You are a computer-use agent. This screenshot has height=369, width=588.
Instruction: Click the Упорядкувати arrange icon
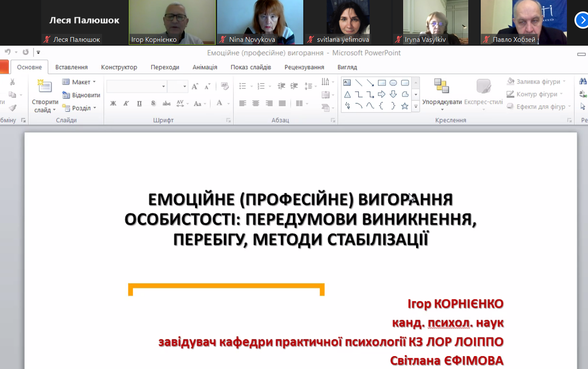tap(442, 86)
